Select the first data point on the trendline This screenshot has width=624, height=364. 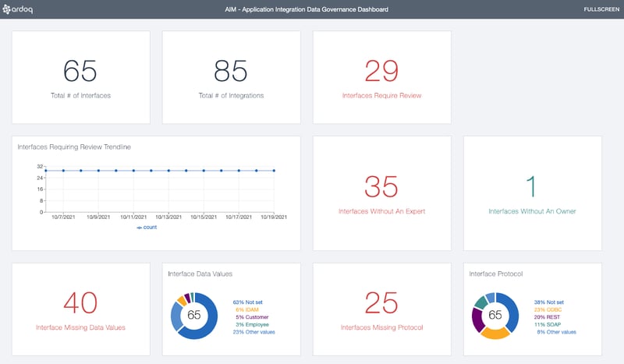click(46, 170)
